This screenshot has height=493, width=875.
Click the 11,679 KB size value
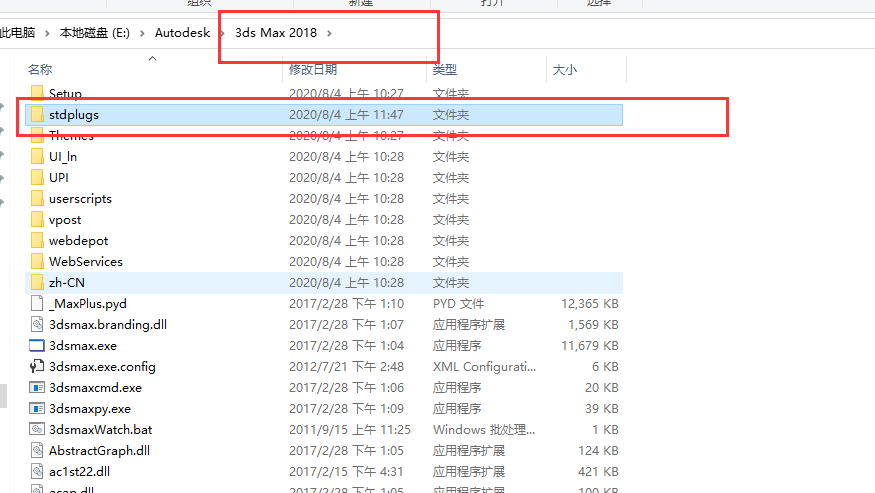590,346
